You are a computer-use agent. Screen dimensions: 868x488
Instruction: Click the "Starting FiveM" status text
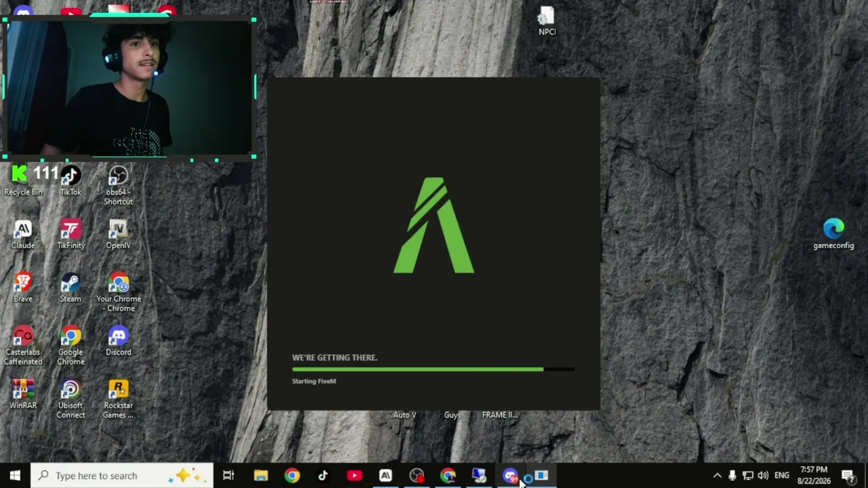click(314, 382)
